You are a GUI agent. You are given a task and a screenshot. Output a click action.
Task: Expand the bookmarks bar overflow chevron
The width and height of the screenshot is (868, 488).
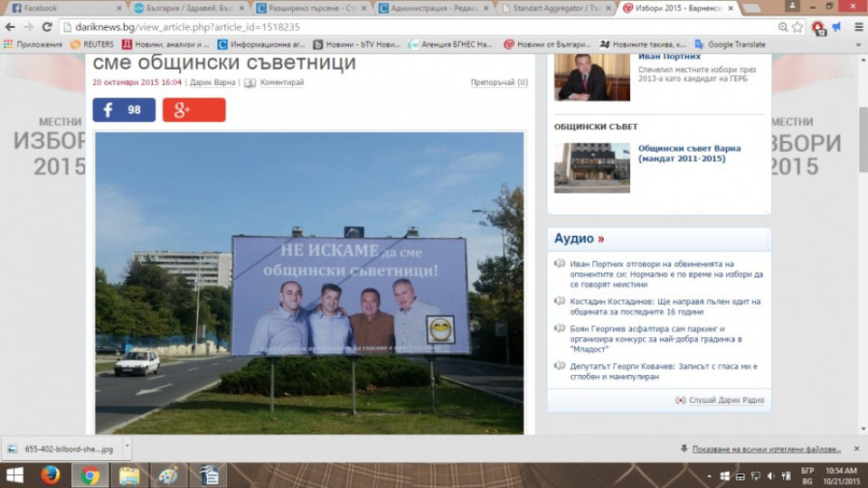859,44
